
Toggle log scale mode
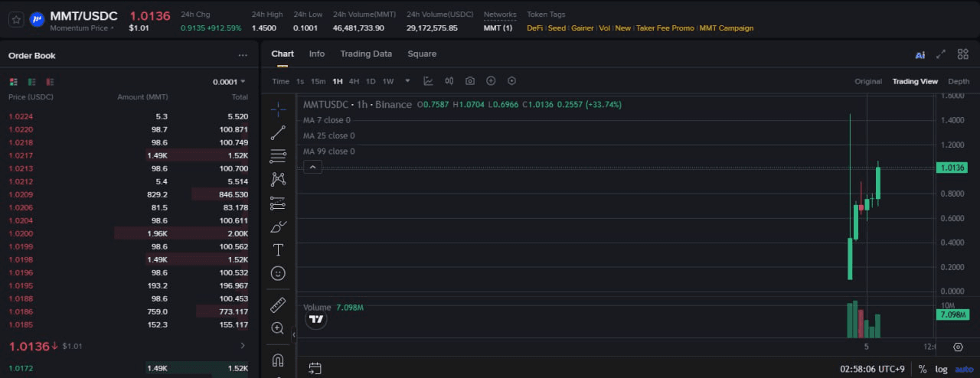(x=941, y=369)
